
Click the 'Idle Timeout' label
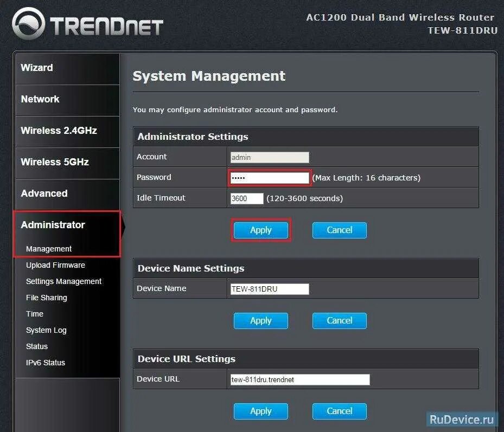(x=161, y=198)
